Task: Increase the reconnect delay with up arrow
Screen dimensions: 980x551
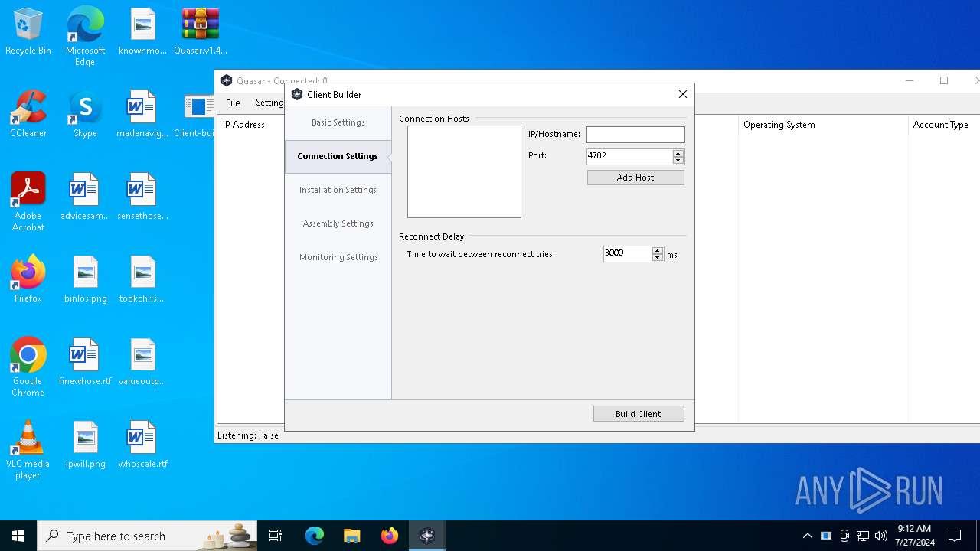Action: (x=658, y=249)
